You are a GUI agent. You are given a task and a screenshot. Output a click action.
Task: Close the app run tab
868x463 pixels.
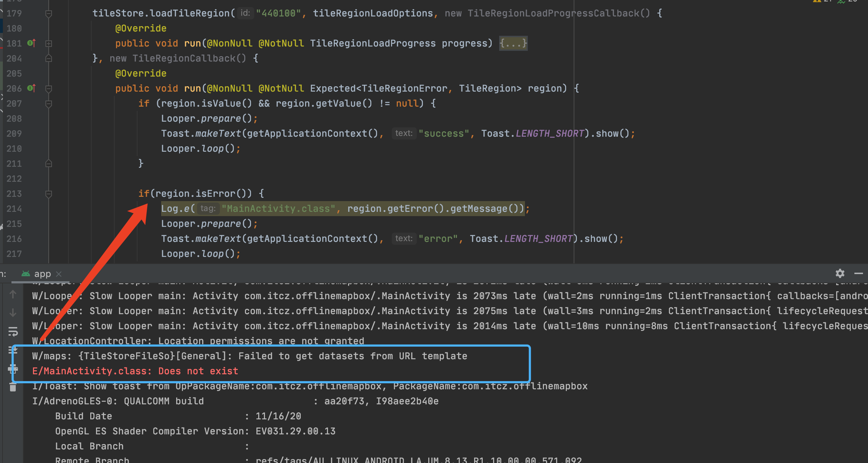pos(59,274)
